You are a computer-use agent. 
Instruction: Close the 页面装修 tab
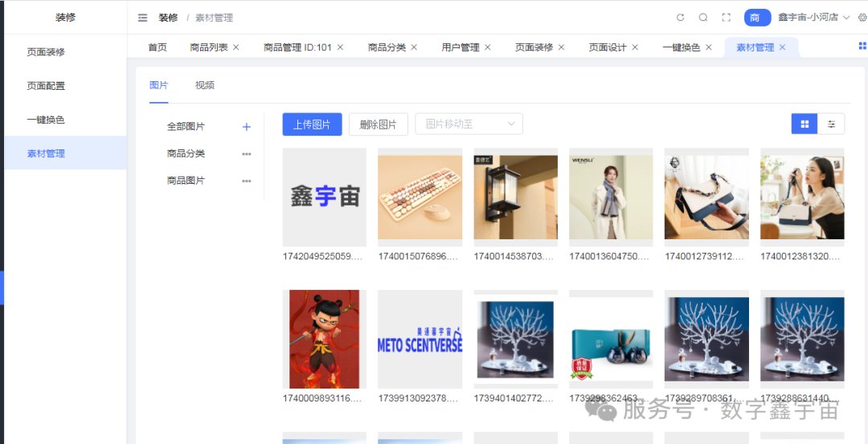coord(561,47)
